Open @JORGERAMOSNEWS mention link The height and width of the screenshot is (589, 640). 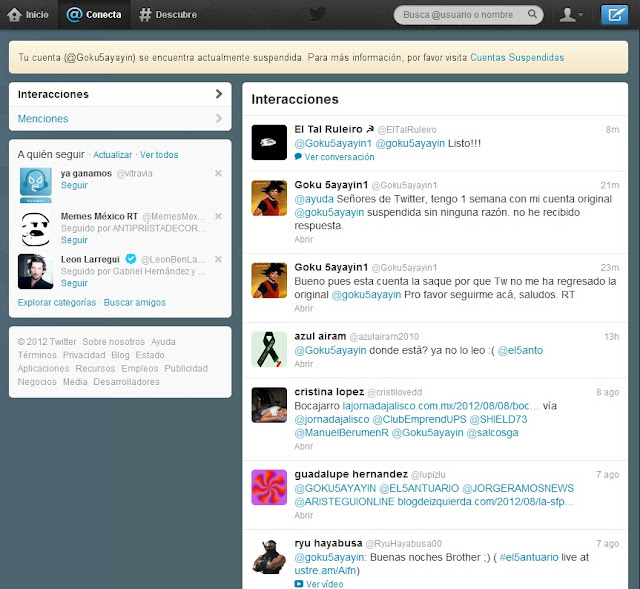tap(518, 489)
